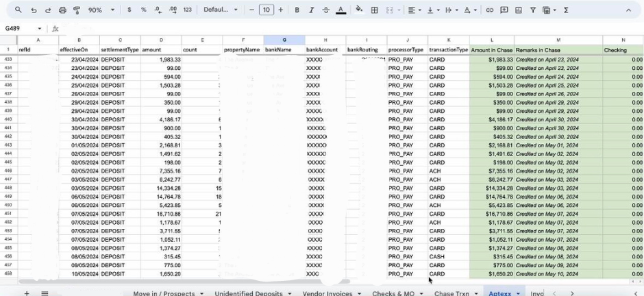Select the processorType header cell

408,49
